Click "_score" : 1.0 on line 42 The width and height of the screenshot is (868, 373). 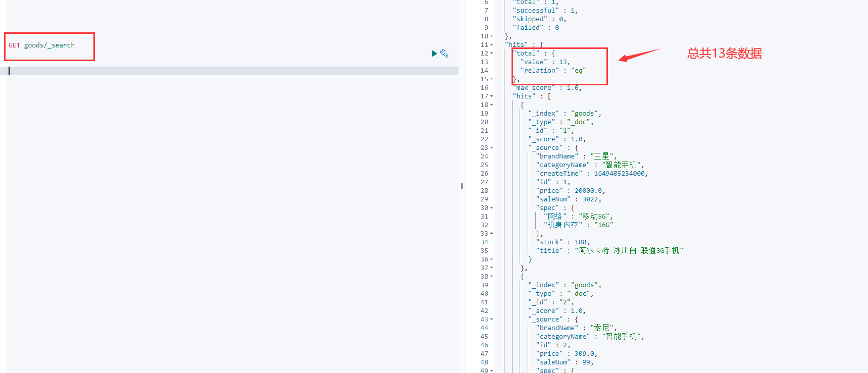coord(557,311)
